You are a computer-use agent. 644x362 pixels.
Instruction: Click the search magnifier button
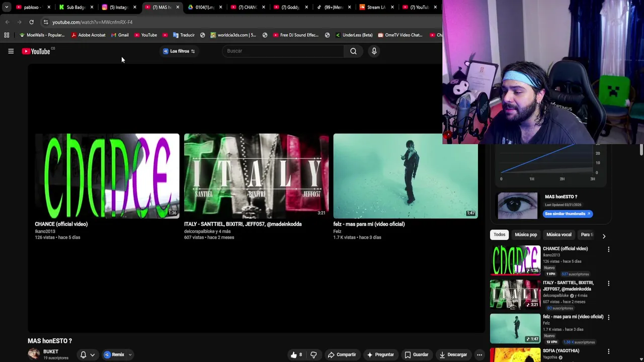353,51
